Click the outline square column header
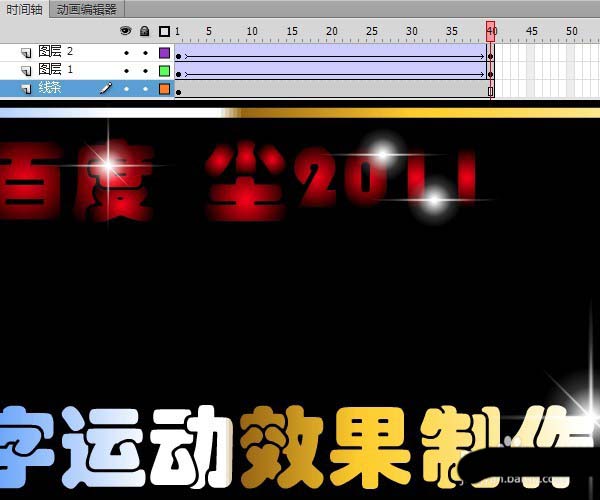 [165, 31]
